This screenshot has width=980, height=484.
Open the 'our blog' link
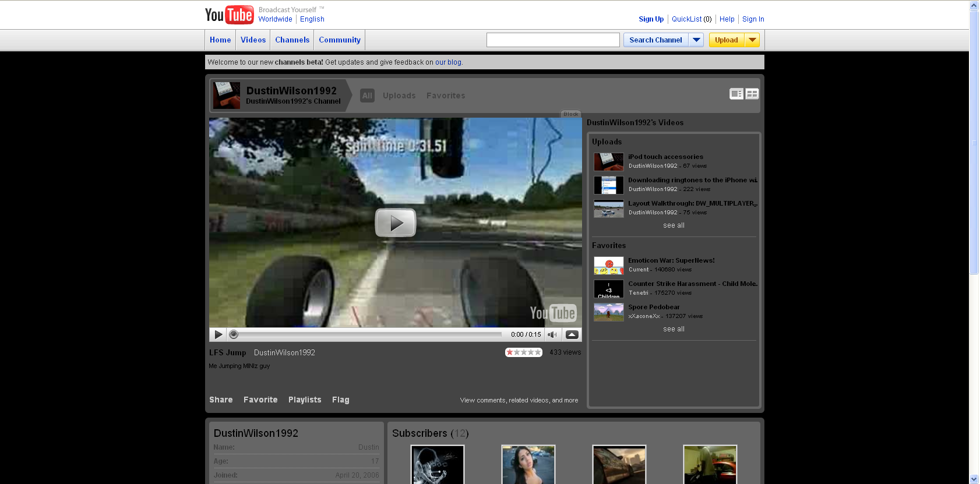tap(448, 62)
